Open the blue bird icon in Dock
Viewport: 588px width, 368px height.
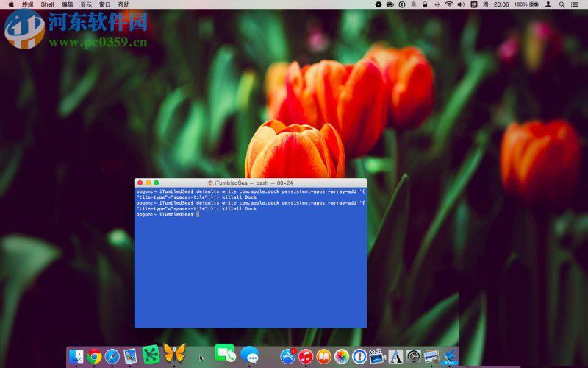pos(450,356)
